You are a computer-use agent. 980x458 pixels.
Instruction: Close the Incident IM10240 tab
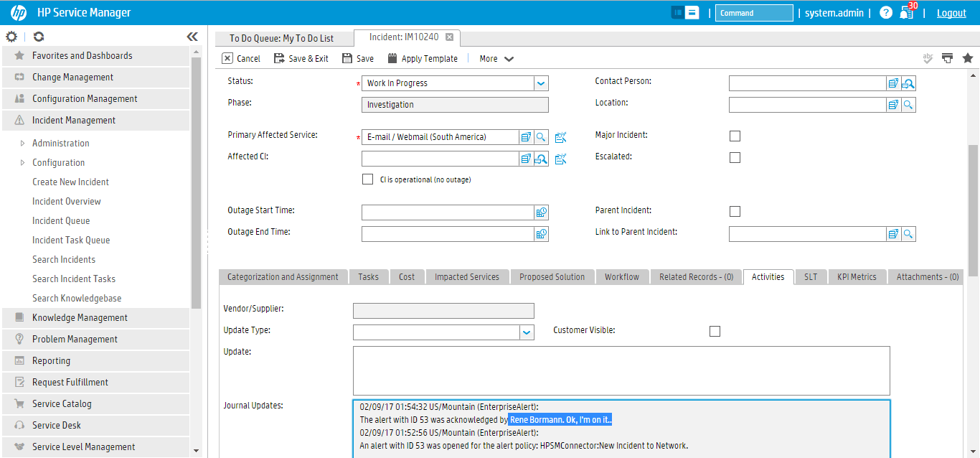pyautogui.click(x=449, y=37)
